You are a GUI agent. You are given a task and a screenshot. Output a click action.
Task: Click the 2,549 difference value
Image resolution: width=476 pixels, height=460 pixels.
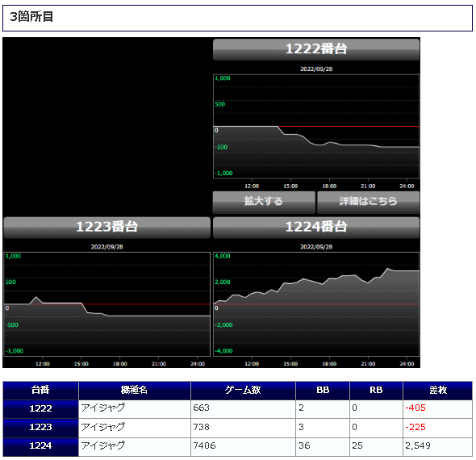coord(418,446)
